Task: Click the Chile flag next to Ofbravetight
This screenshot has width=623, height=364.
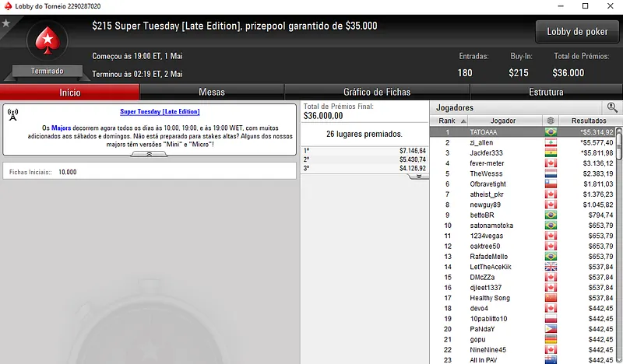Action: [551, 184]
